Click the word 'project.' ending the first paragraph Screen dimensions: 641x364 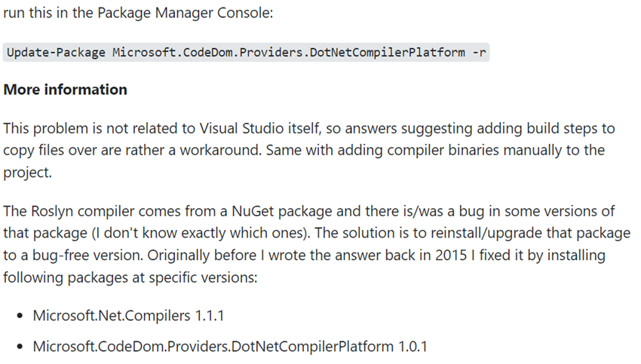(x=28, y=173)
